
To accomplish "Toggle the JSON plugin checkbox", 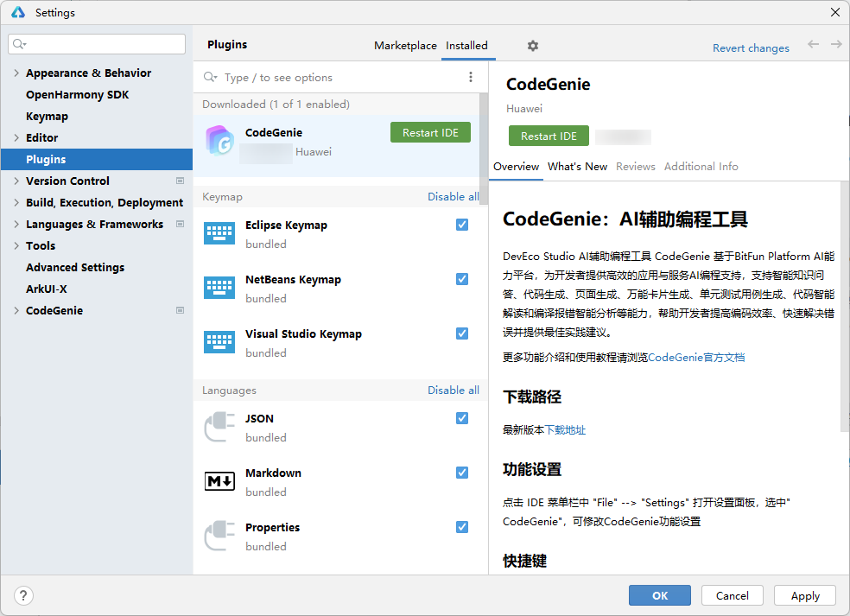I will click(x=462, y=418).
